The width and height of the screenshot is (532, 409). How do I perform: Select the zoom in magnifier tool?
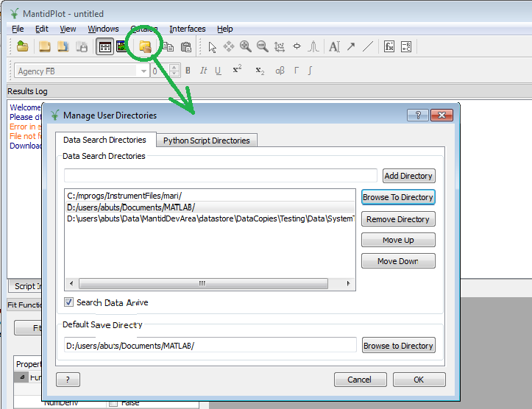[x=246, y=46]
